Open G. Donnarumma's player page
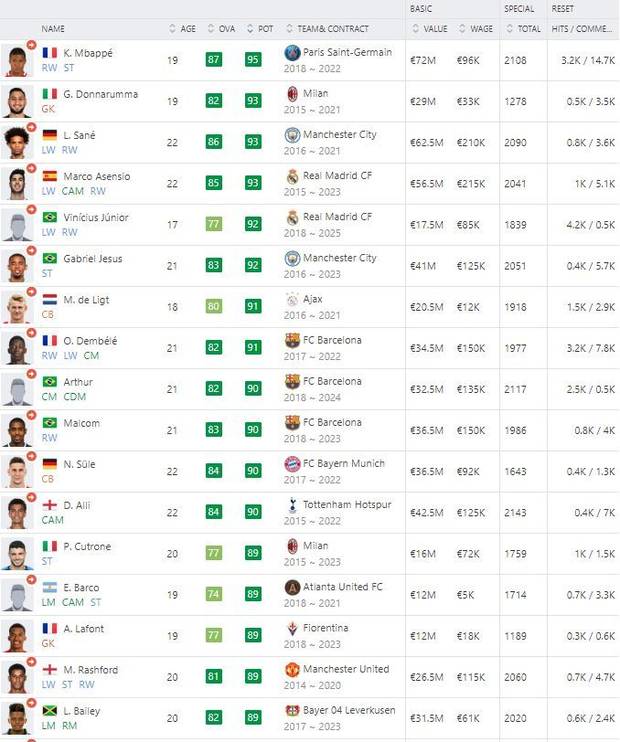This screenshot has height=742, width=620. (x=101, y=94)
